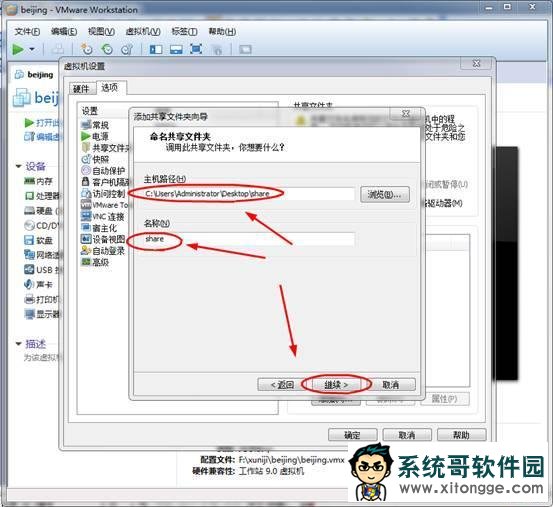Select 常规 in settings list
Screen dimensions: 553x507
click(95, 125)
